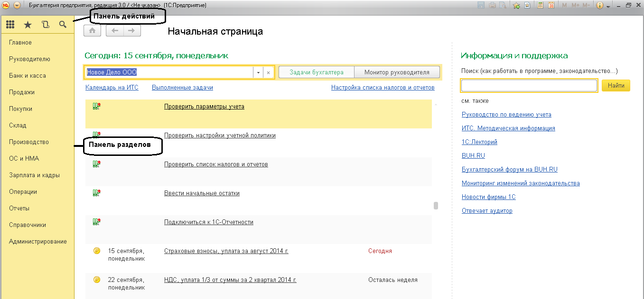Open the 'Администрирование' section
This screenshot has height=299, width=644.
pyautogui.click(x=38, y=242)
